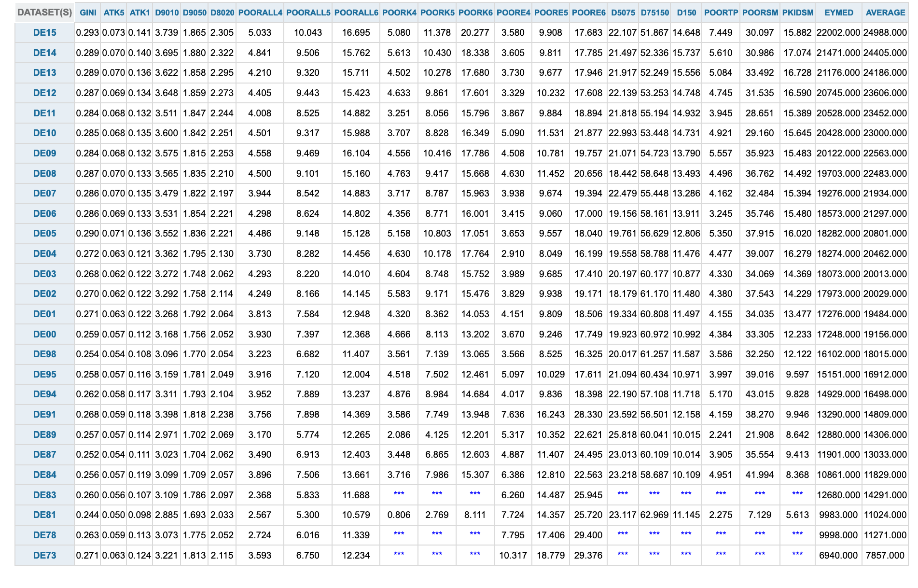Open the DE06 dataset link
The height and width of the screenshot is (588, 918).
[44, 213]
